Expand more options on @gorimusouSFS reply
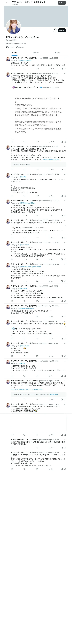Viewport: 72px width, 644px height. tap(65, 58)
